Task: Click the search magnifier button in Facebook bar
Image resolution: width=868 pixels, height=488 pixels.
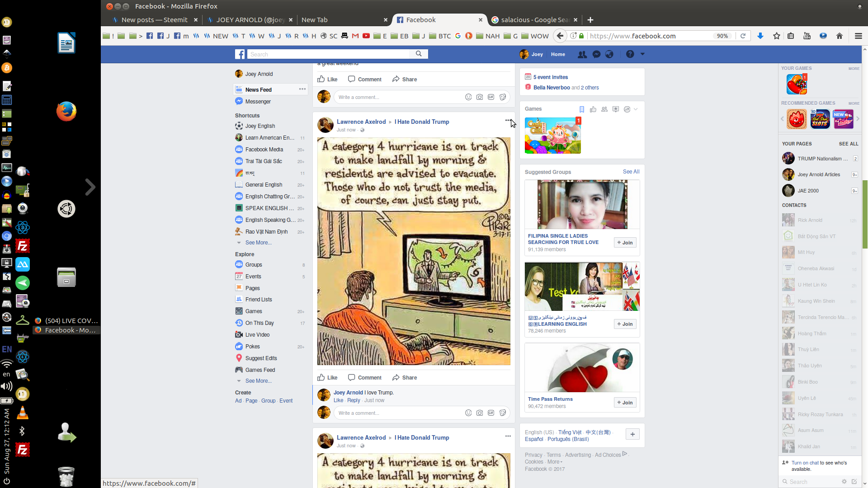Action: point(419,54)
